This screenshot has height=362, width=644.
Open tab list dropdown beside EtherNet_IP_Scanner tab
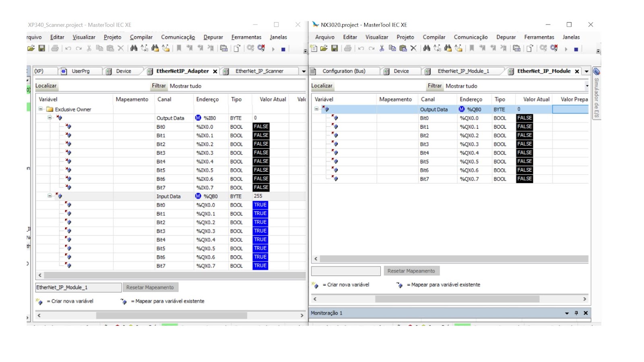pyautogui.click(x=303, y=71)
